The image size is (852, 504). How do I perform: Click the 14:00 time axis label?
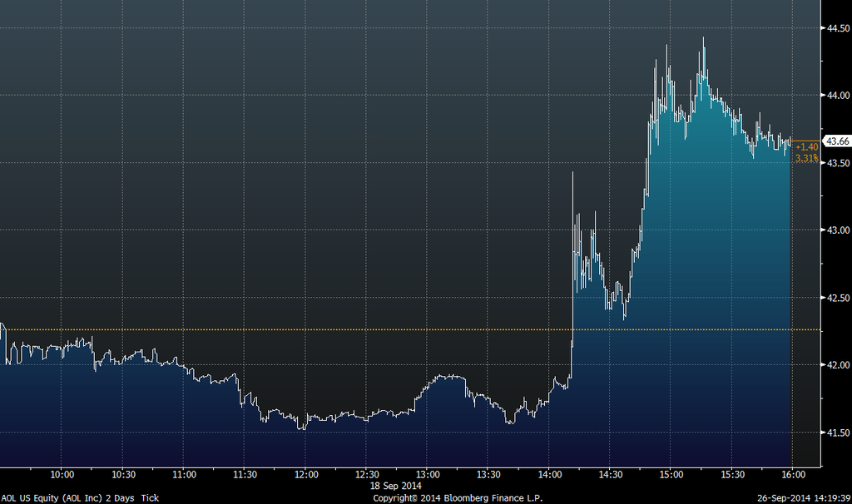[x=550, y=475]
